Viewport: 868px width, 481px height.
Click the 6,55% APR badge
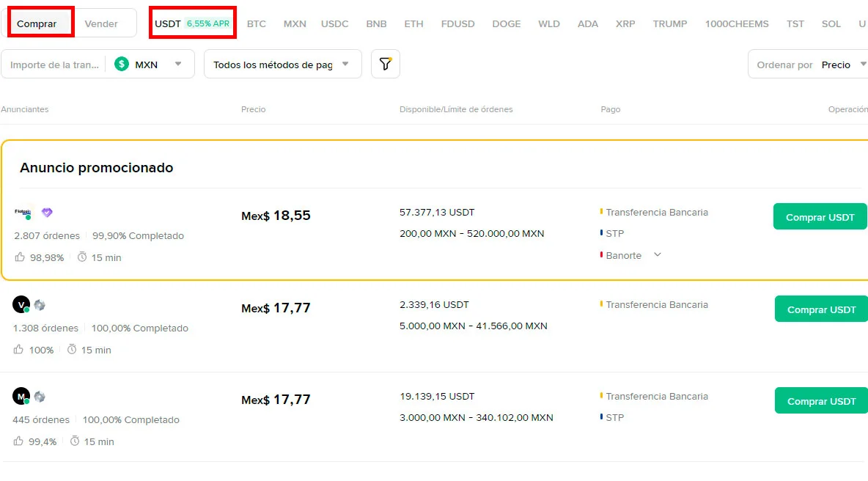point(208,23)
